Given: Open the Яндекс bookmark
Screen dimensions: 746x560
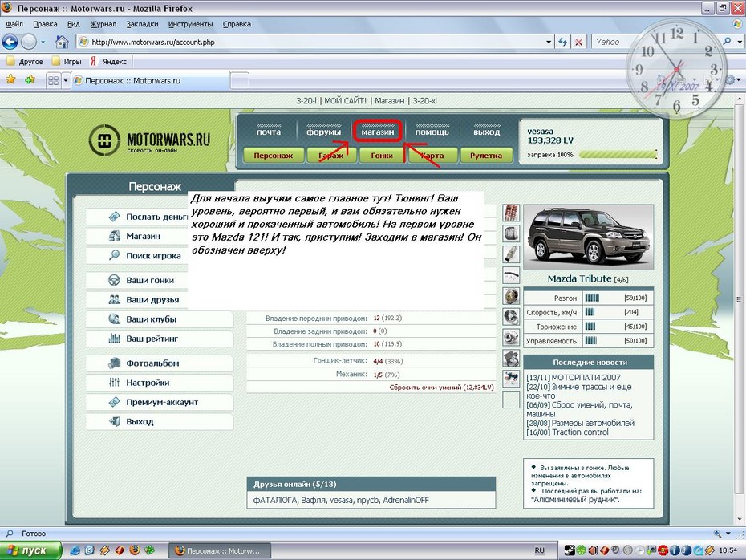Looking at the screenshot, I should (x=108, y=62).
